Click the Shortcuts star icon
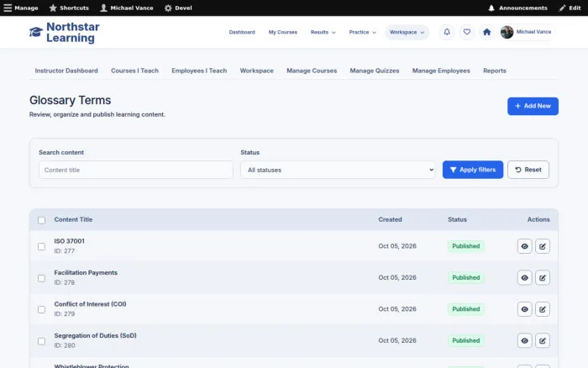This screenshot has height=368, width=588. tap(53, 8)
